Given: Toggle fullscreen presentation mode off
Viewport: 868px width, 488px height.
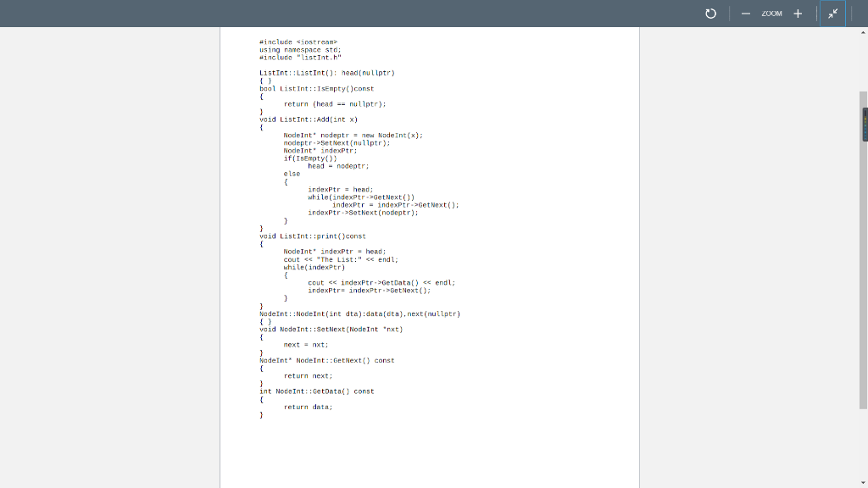Looking at the screenshot, I should click(x=832, y=13).
